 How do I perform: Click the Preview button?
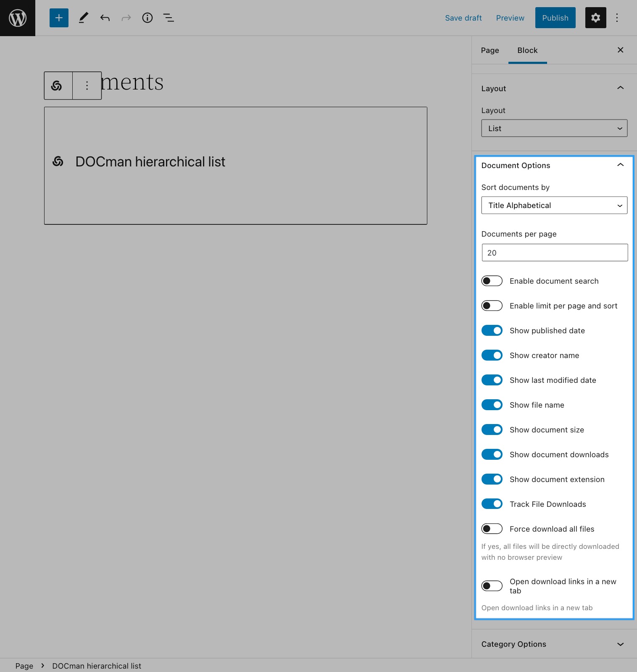pyautogui.click(x=510, y=18)
